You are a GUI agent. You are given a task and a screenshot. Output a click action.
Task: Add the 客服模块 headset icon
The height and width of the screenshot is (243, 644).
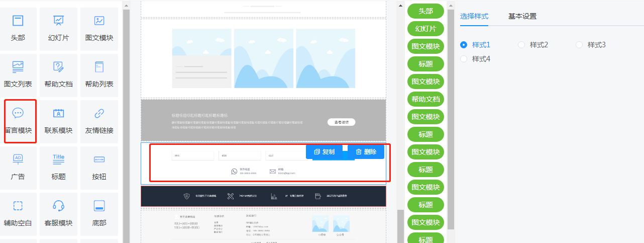[59, 206]
